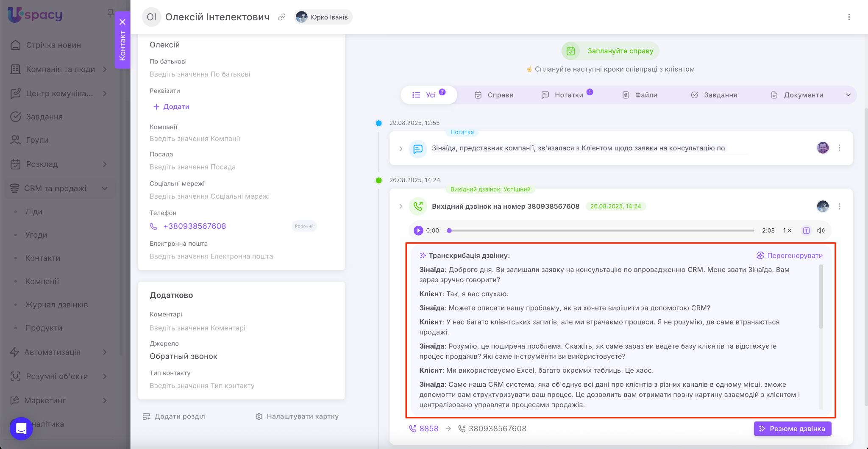Viewport: 868px width, 449px height.
Task: Switch to the Нотатки tab
Action: [x=568, y=95]
